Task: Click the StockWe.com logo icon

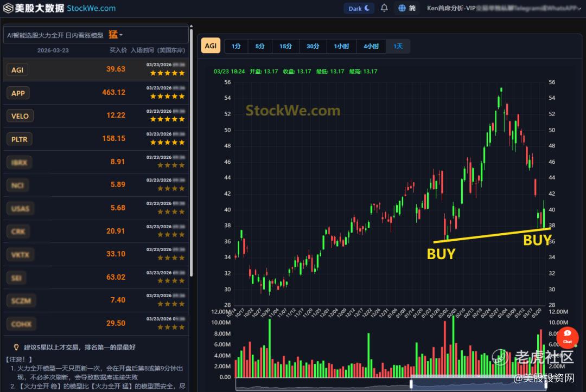Action: [8, 8]
